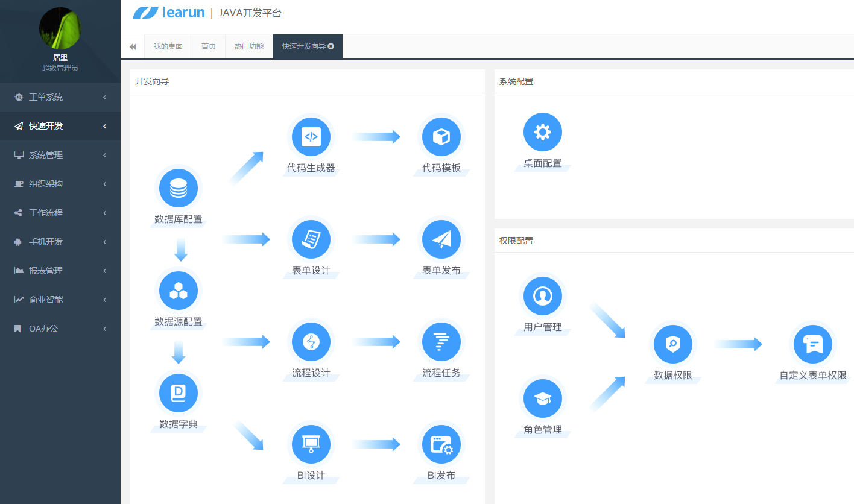
Task: Click the 超级管理员 role label
Action: pos(60,68)
